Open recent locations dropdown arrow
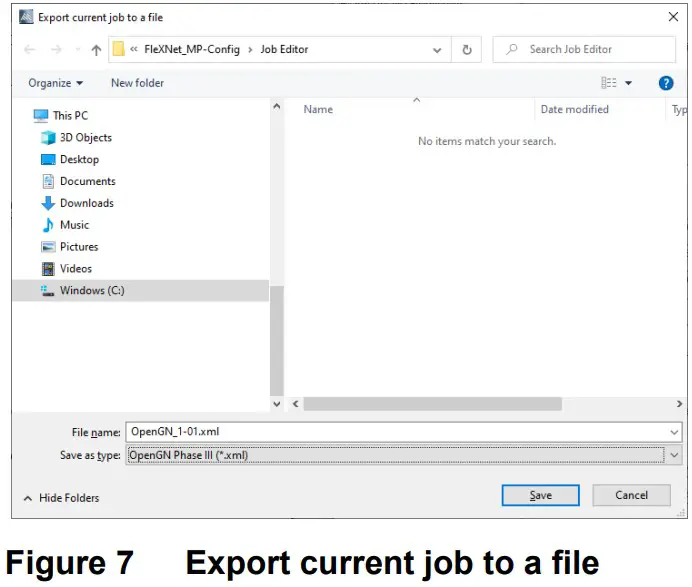This screenshot has height=587, width=692. click(x=78, y=49)
